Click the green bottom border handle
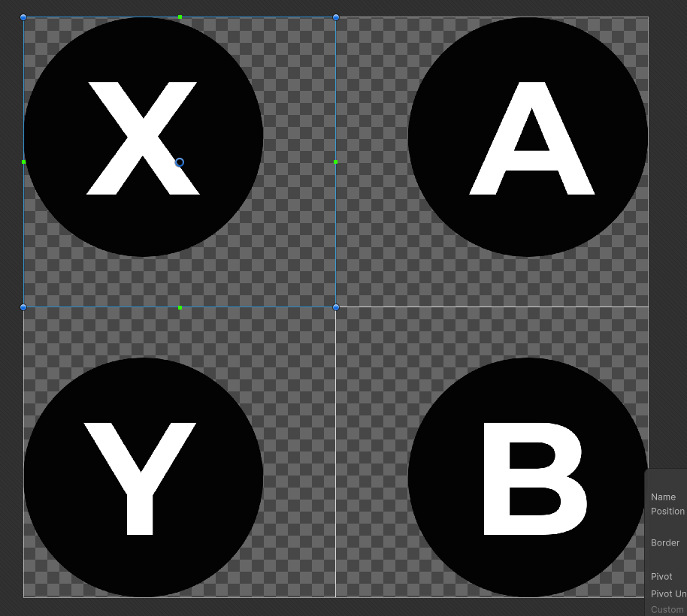This screenshot has height=616, width=687. (180, 308)
